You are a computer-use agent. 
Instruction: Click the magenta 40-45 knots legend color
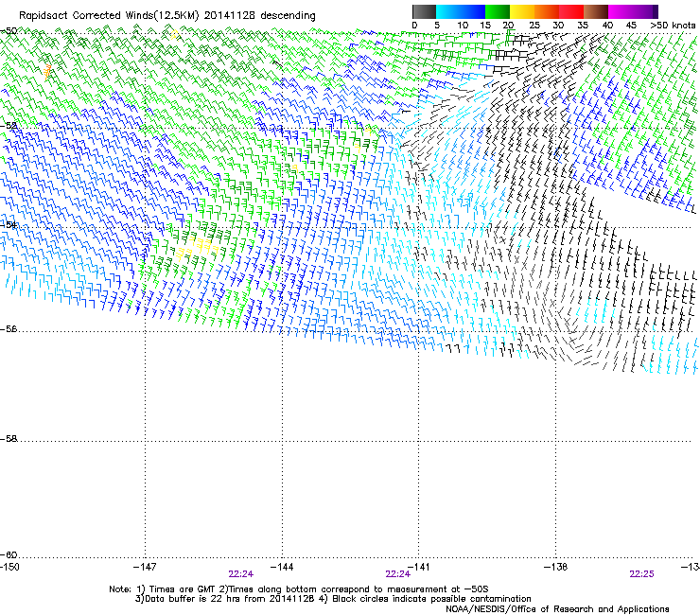[621, 11]
